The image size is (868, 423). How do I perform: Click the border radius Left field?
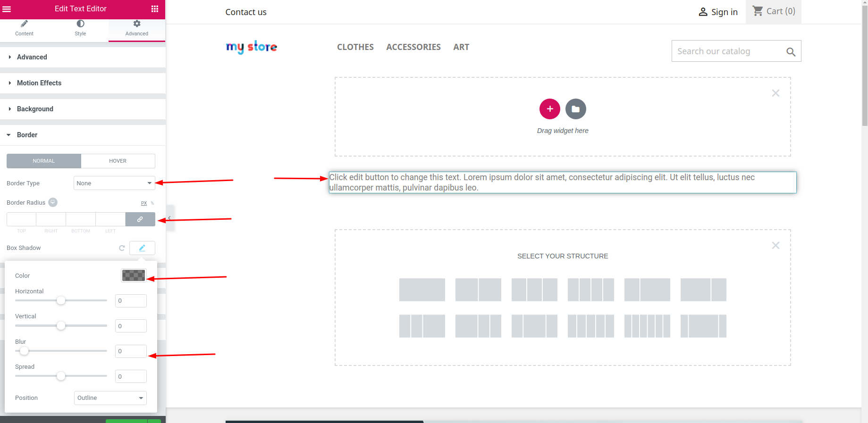(110, 219)
